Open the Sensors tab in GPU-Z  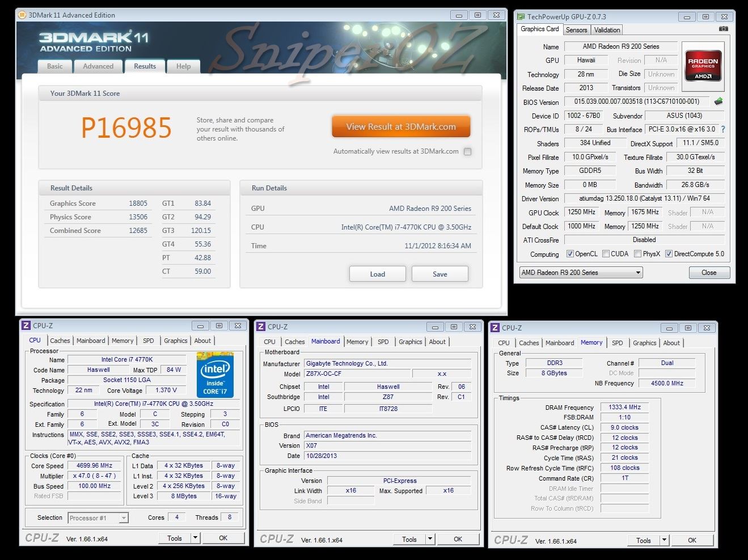pyautogui.click(x=576, y=30)
